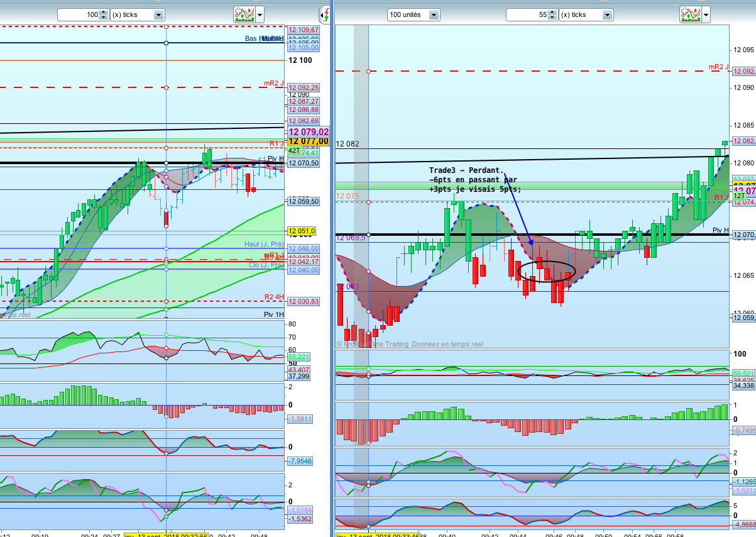This screenshot has width=756, height=537.
Task: Select the -4,8668 indicator value in right chart
Action: 744,524
